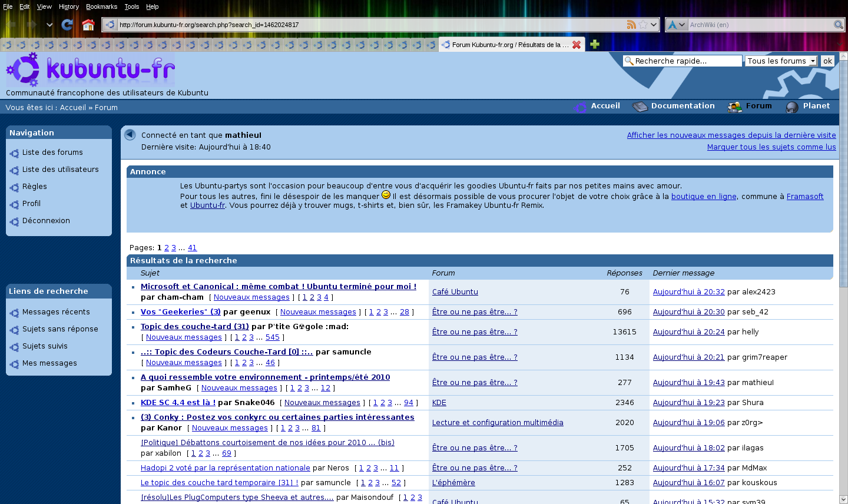Click the Documentation book icon
The width and height of the screenshot is (848, 504).
click(640, 107)
